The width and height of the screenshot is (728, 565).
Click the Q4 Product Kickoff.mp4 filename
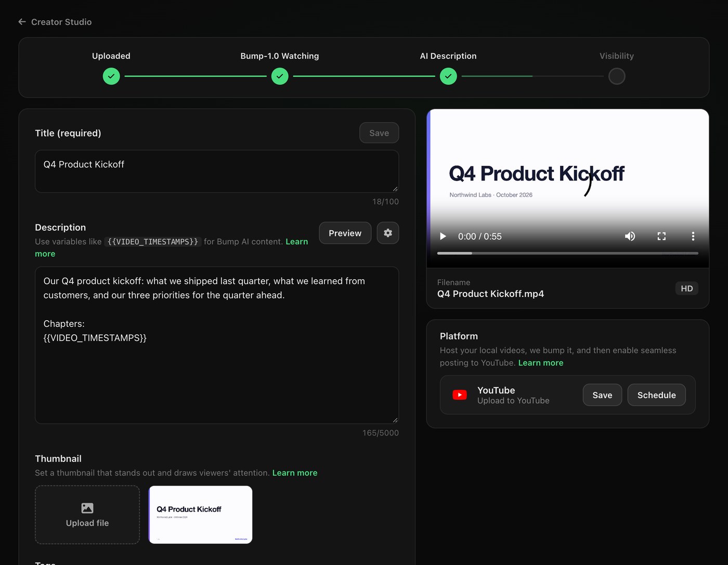click(490, 294)
